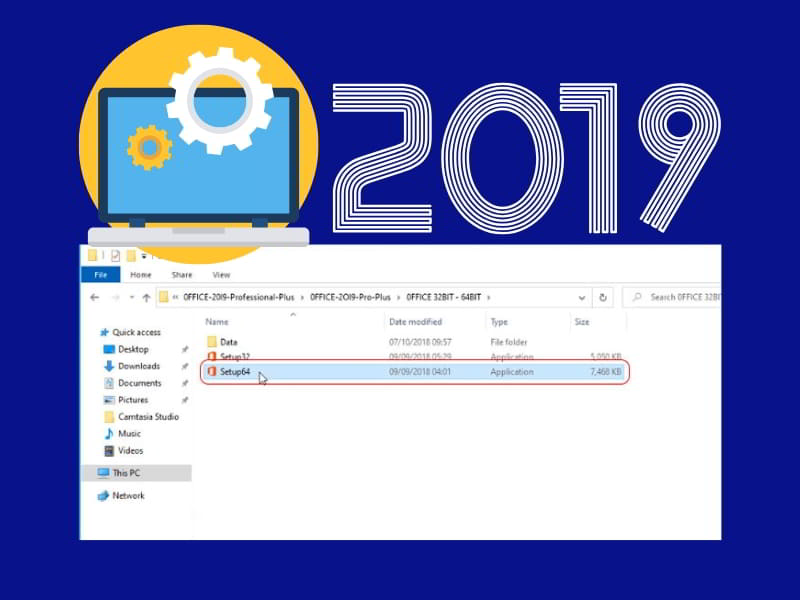Select the Desktop icon in navigation pane
Image resolution: width=800 pixels, height=600 pixels.
(x=107, y=349)
